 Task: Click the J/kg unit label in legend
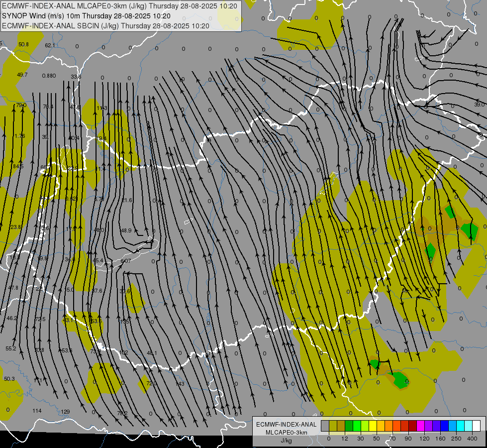coord(286,441)
